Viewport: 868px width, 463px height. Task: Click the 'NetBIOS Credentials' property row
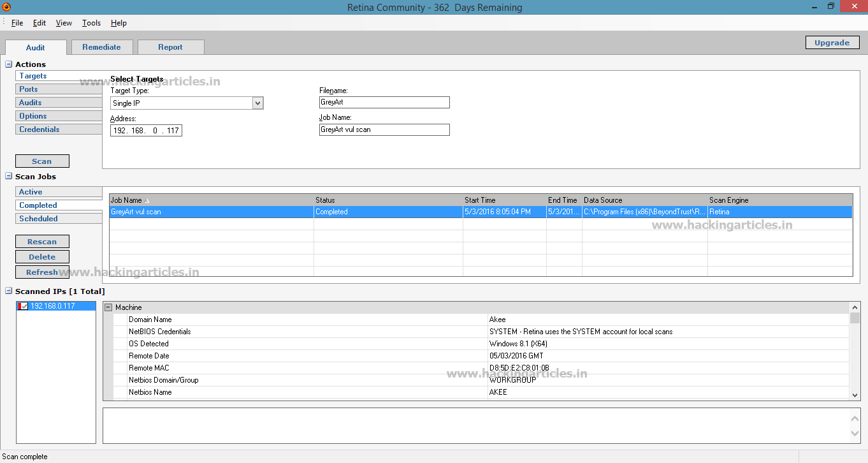481,332
